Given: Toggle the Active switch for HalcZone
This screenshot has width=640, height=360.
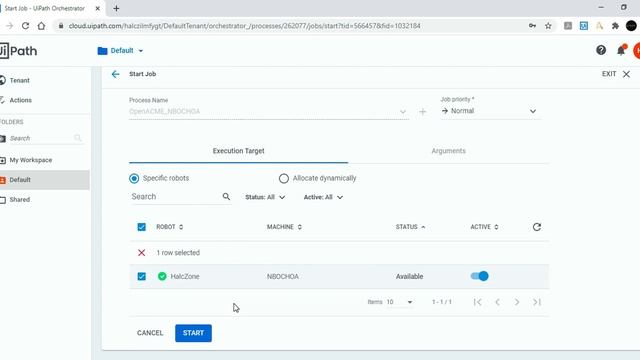Looking at the screenshot, I should (x=480, y=276).
